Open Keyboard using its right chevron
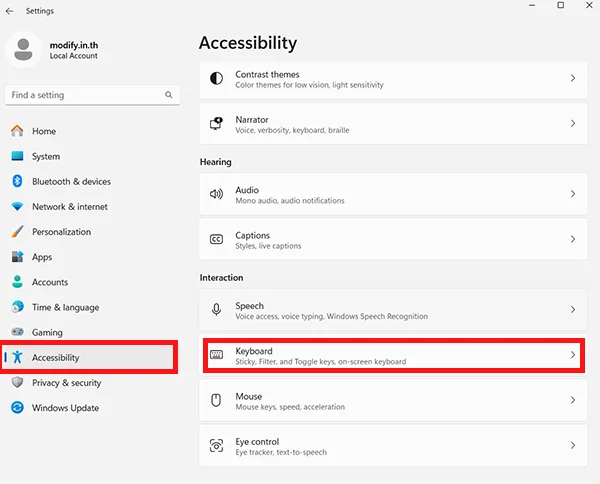 point(573,355)
